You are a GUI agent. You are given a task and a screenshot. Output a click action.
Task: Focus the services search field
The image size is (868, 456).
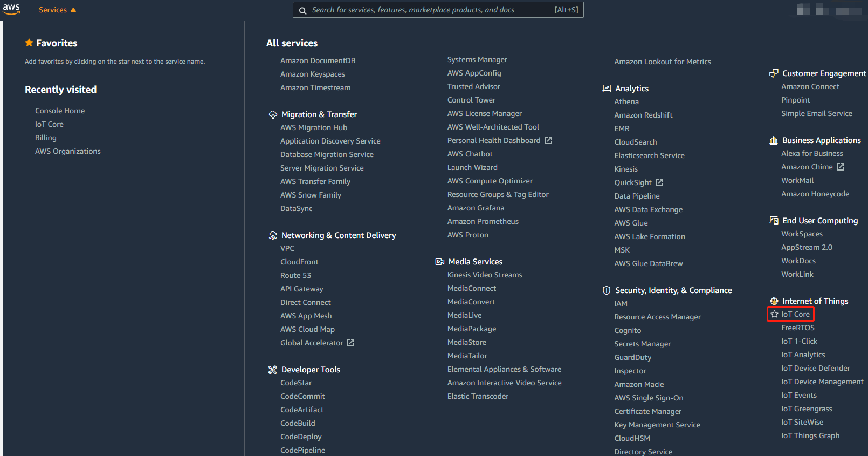[x=438, y=10]
